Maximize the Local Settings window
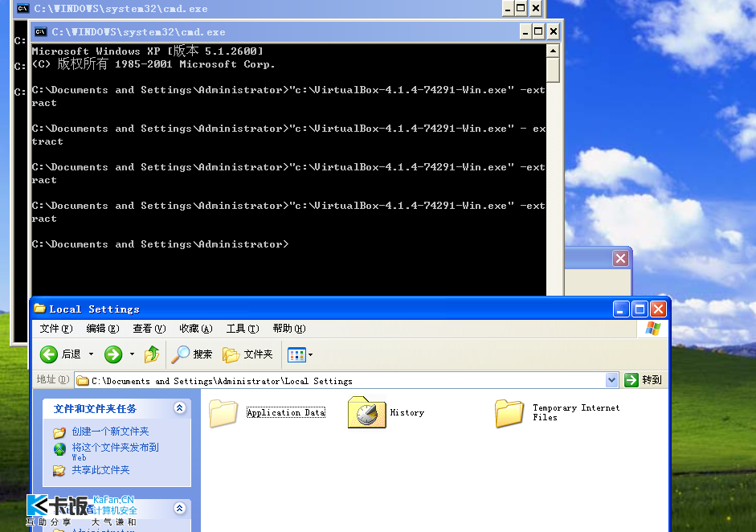The height and width of the screenshot is (532, 756). click(x=640, y=309)
